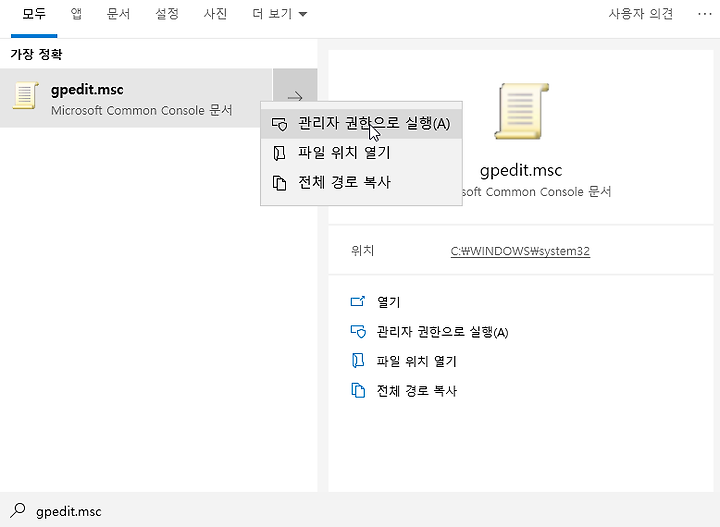Choose 관리자 권한으로 실행(A) in context menu
The image size is (720, 527).
(361, 123)
